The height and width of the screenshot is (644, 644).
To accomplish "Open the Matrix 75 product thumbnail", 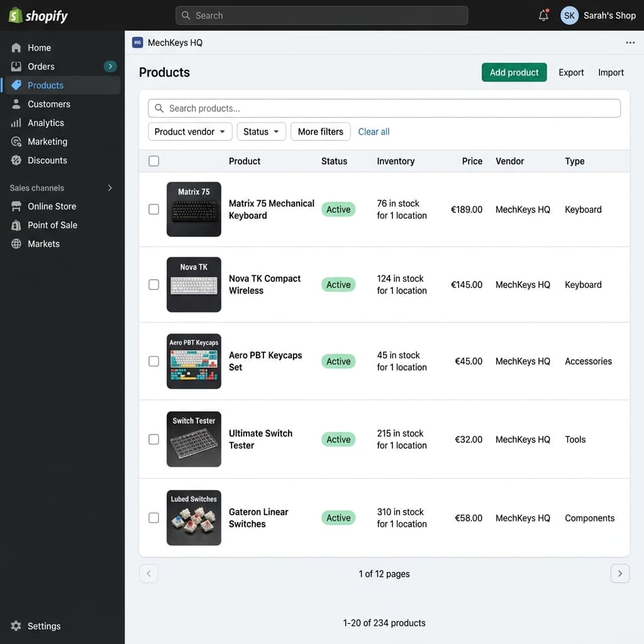I will click(x=194, y=209).
